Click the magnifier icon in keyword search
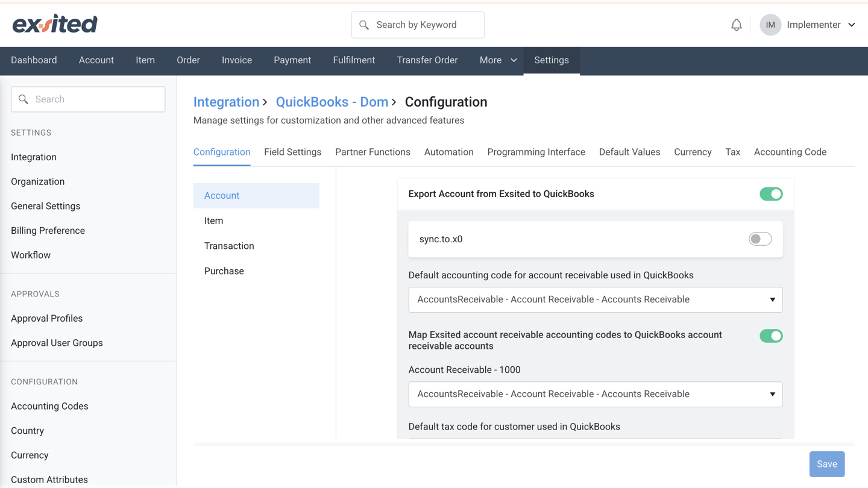This screenshot has width=868, height=488. tap(364, 25)
